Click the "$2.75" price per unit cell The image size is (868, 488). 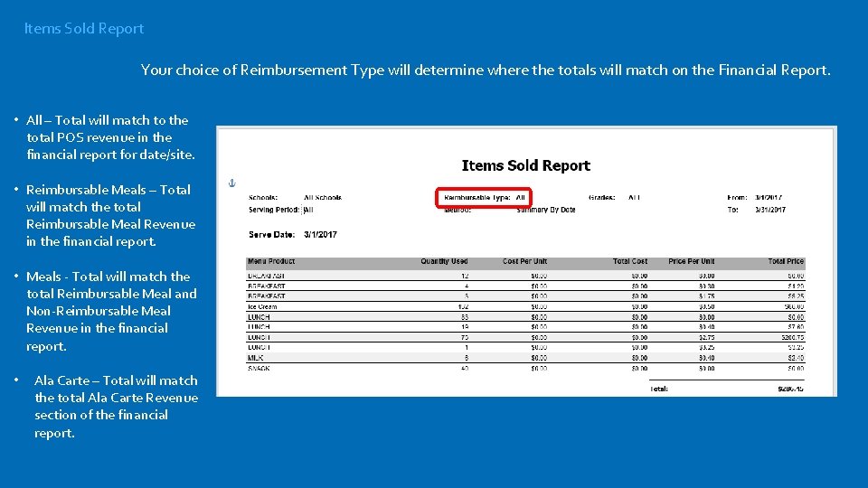(706, 337)
